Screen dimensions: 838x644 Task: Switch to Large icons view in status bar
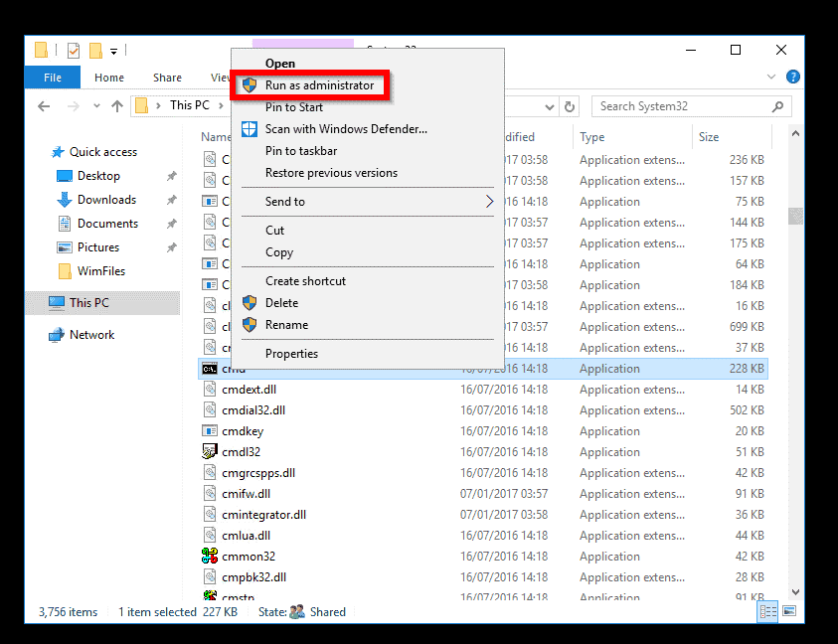[789, 611]
